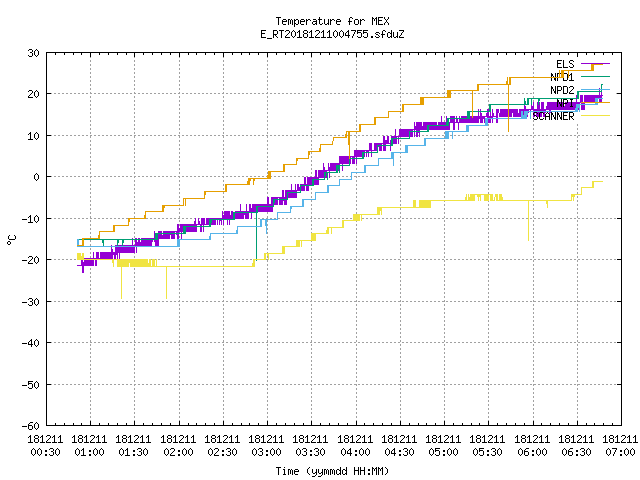Click the x-axis tick label 07:00
Image resolution: width=640 pixels, height=480 pixels.
(621, 453)
